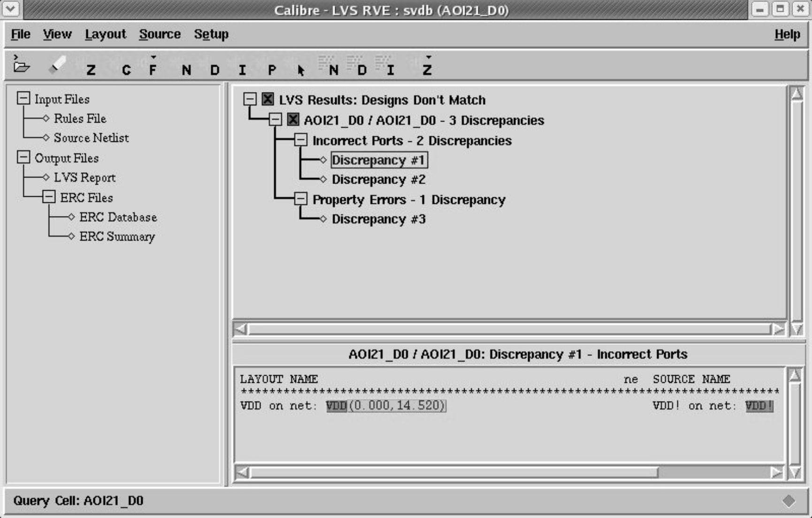Collapse the ERC Files tree node
This screenshot has height=518, width=812.
(x=49, y=196)
